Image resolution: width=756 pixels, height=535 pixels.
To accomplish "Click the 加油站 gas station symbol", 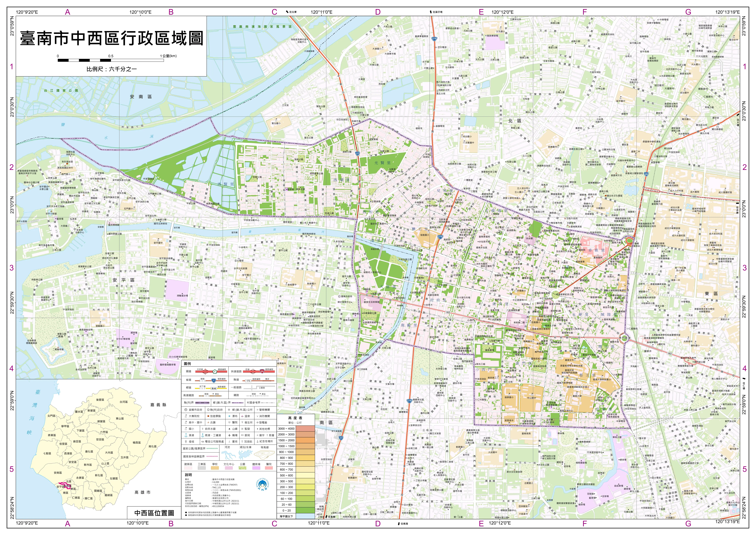I will [x=242, y=441].
